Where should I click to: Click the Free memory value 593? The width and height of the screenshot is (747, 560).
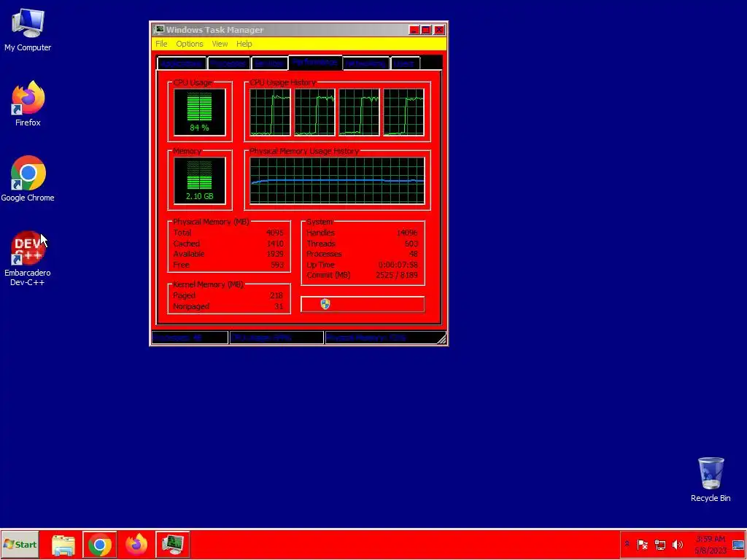[277, 265]
